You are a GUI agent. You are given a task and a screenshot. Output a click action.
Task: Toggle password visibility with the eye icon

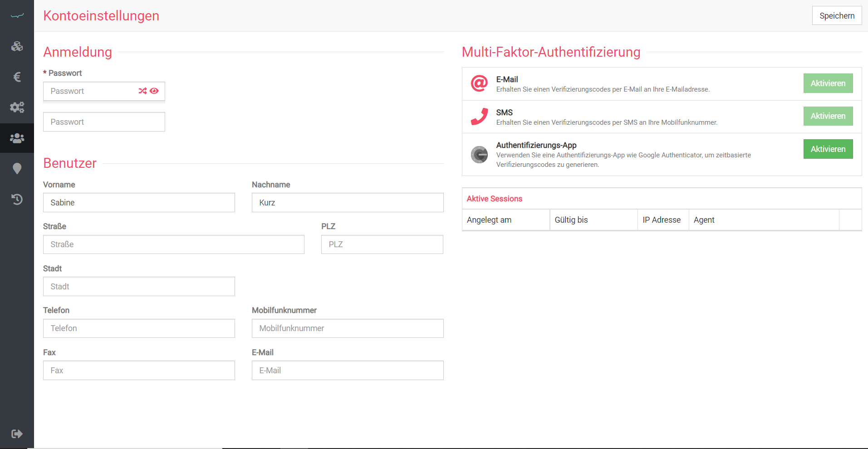[154, 91]
